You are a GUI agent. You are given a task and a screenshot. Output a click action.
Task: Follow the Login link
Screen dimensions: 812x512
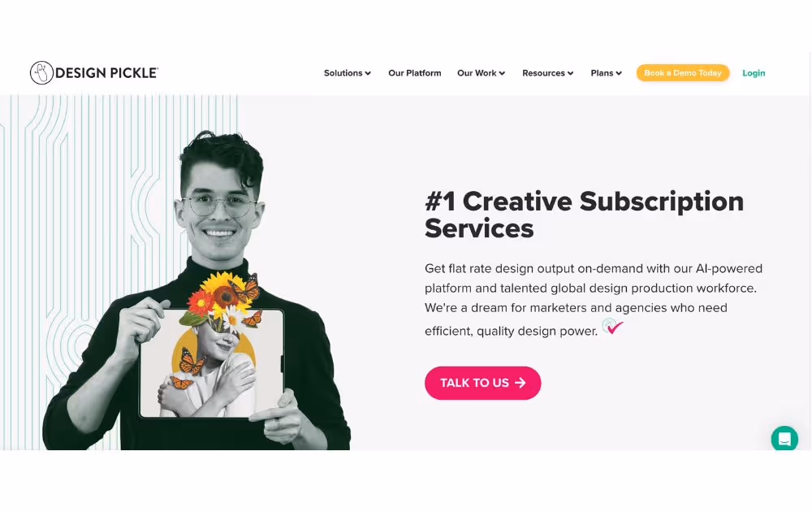(x=754, y=73)
